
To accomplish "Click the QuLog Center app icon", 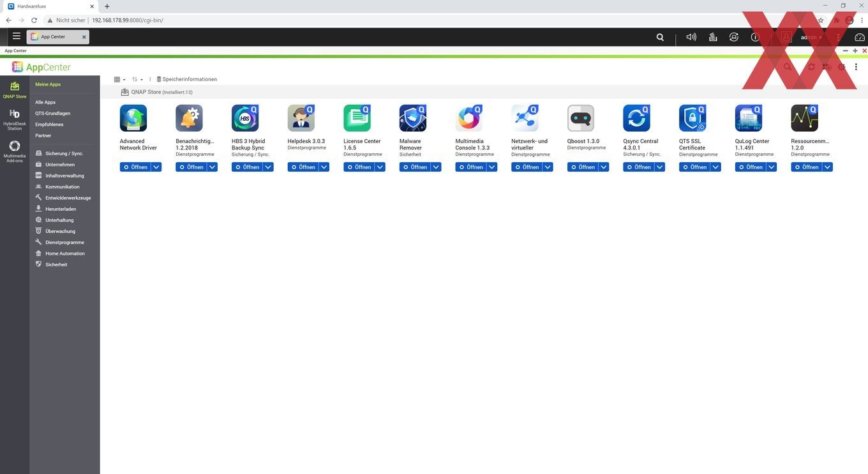I will click(x=749, y=118).
